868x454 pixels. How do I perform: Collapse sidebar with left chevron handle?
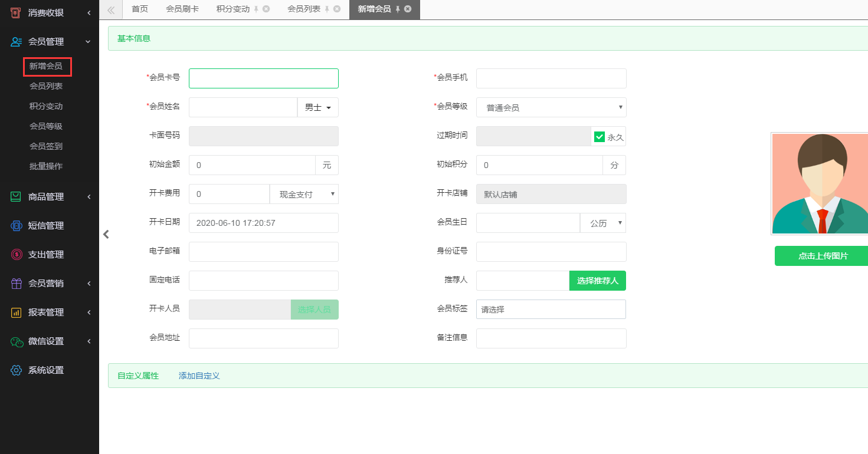coord(106,234)
